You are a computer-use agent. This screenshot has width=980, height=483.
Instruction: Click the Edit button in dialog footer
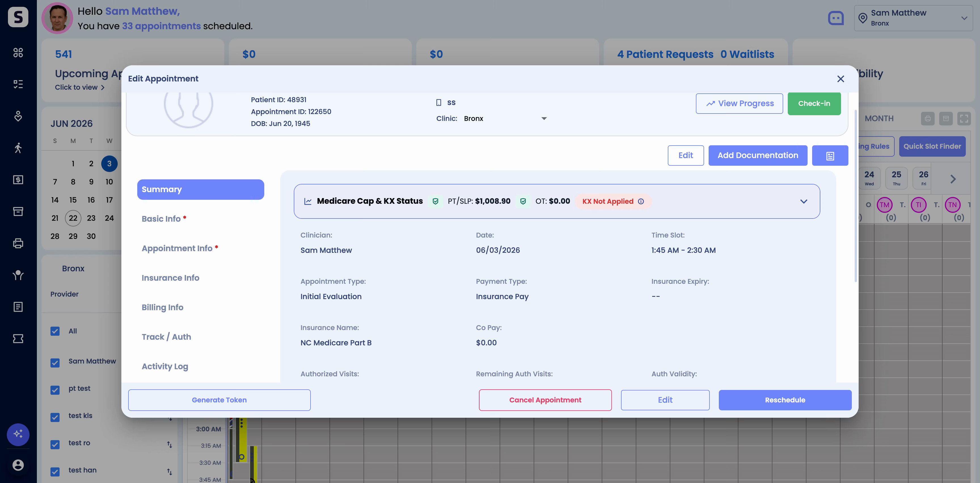click(x=665, y=400)
